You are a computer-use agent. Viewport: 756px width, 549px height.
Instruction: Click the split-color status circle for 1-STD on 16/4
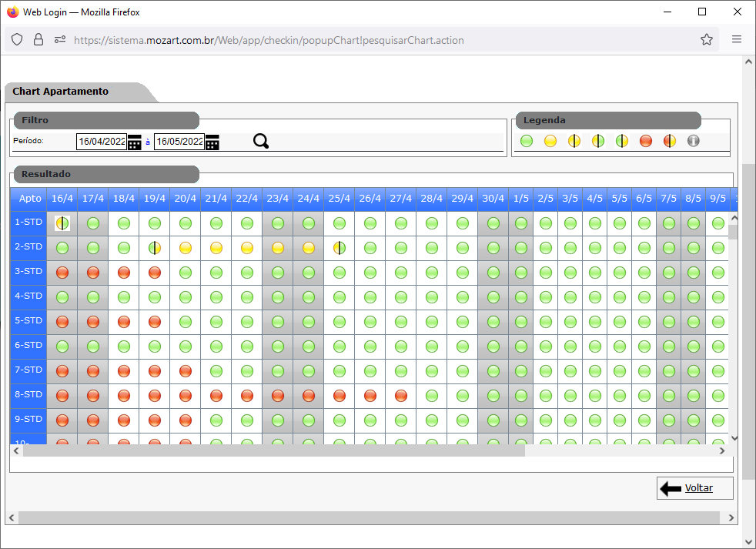pos(62,223)
